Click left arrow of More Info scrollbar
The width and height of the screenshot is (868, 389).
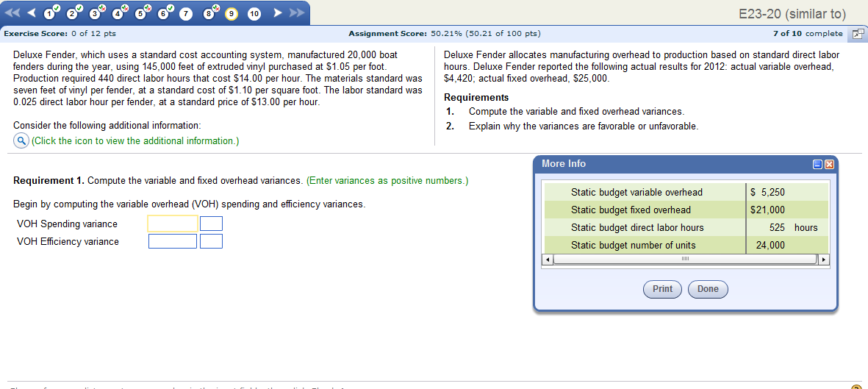(548, 260)
